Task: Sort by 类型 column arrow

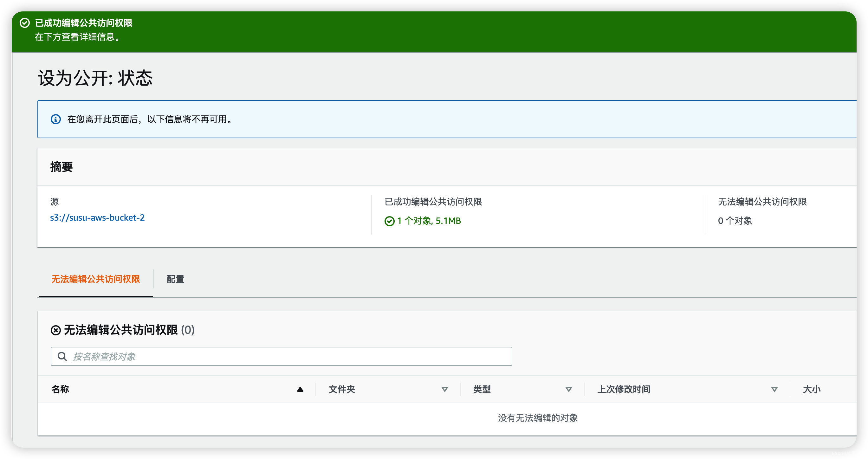Action: pyautogui.click(x=568, y=390)
